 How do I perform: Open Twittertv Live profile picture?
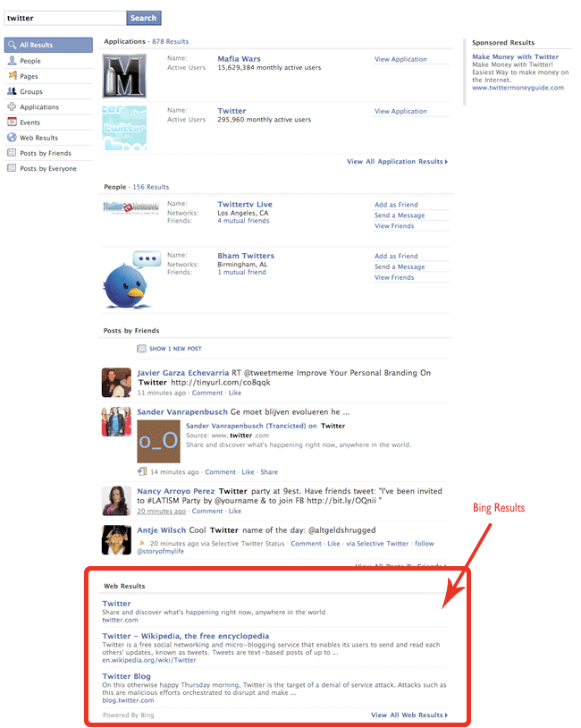(131, 207)
